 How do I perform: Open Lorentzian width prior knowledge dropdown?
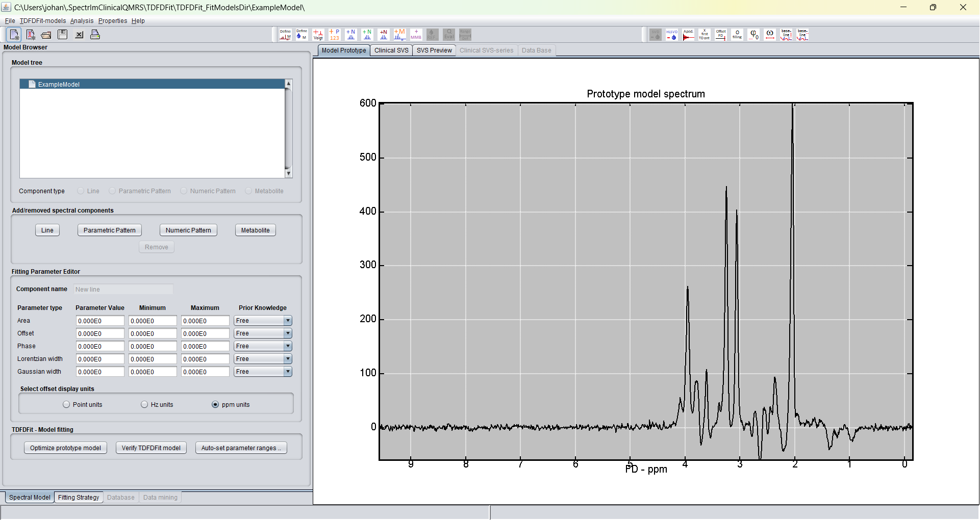point(263,359)
